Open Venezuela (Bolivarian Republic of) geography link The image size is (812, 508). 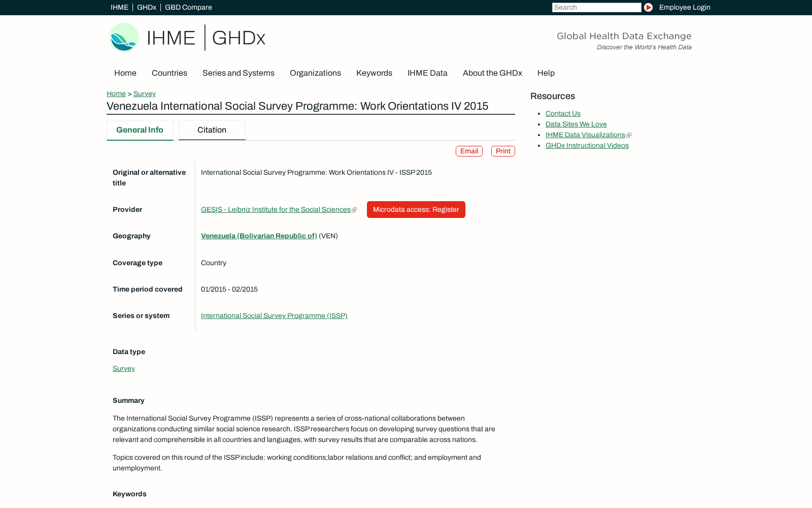tap(259, 236)
